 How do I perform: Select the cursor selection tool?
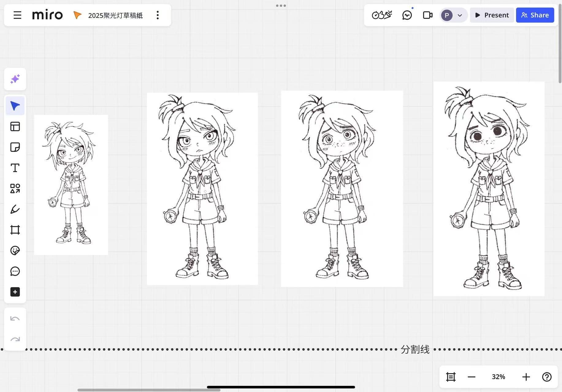15,106
